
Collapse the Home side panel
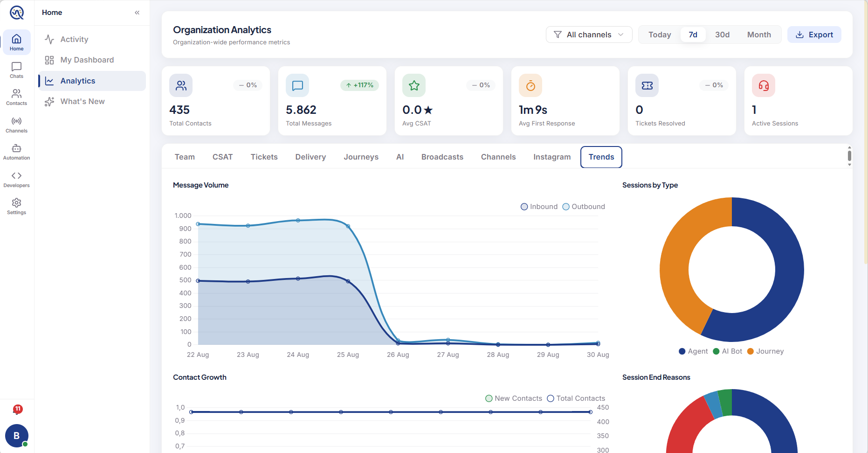pyautogui.click(x=137, y=13)
